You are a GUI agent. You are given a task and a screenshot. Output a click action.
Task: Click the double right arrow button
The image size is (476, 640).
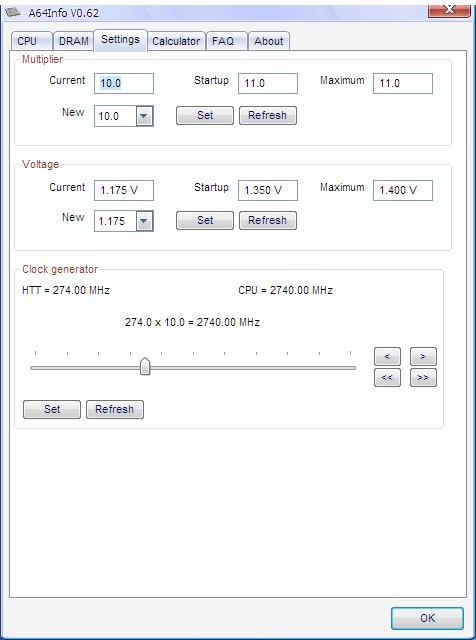click(x=423, y=378)
